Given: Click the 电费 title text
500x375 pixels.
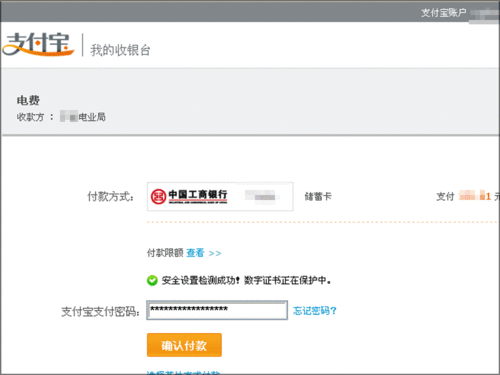Looking at the screenshot, I should [x=28, y=100].
